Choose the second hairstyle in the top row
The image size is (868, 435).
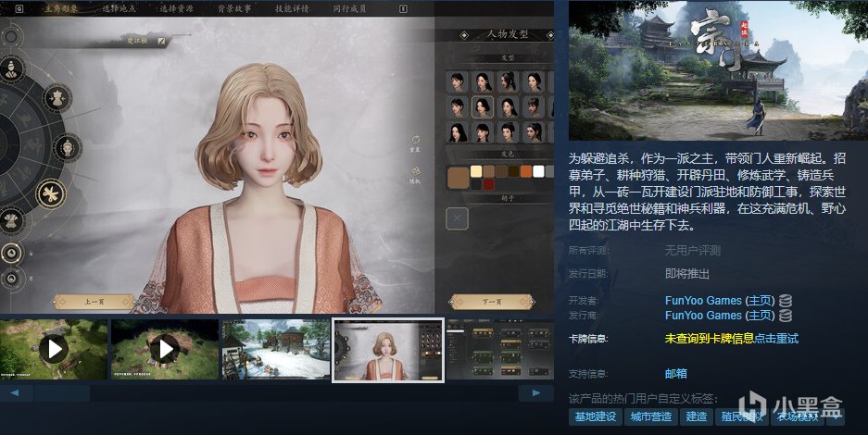coord(483,81)
